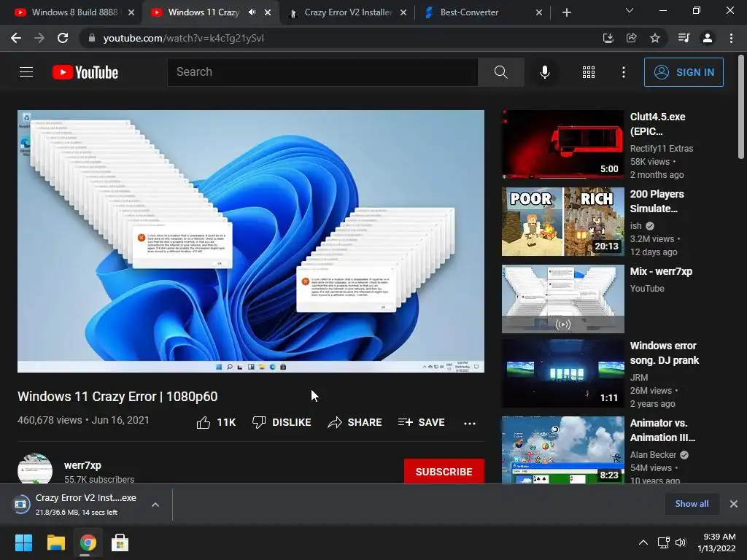Open werr7xp channel name link
Viewport: 747px width, 560px height.
coord(83,465)
